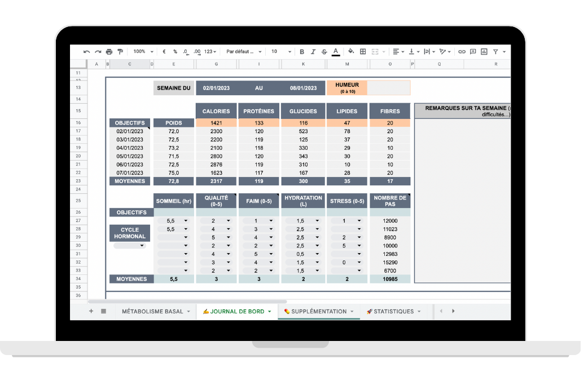588x390 pixels.
Task: Switch to the Statistiques sheet tab
Action: [x=393, y=311]
